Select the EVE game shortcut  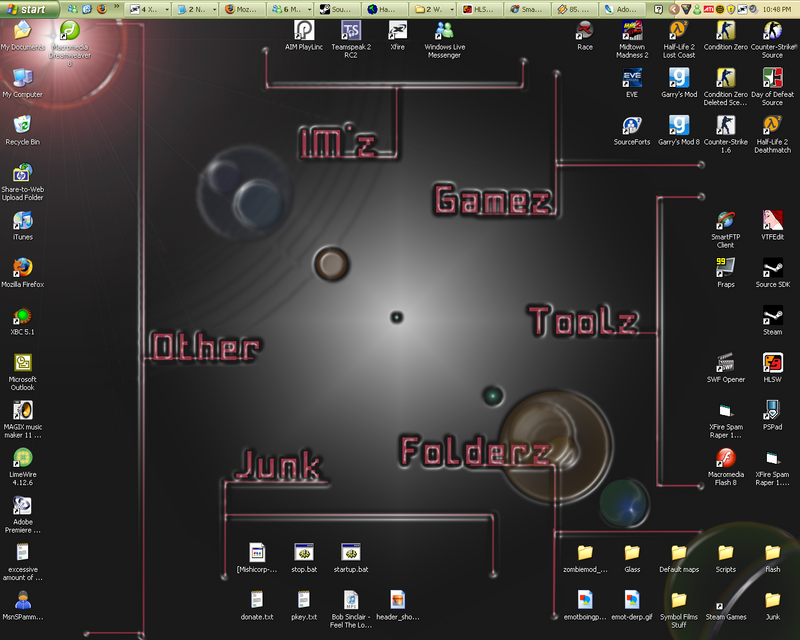[631, 79]
